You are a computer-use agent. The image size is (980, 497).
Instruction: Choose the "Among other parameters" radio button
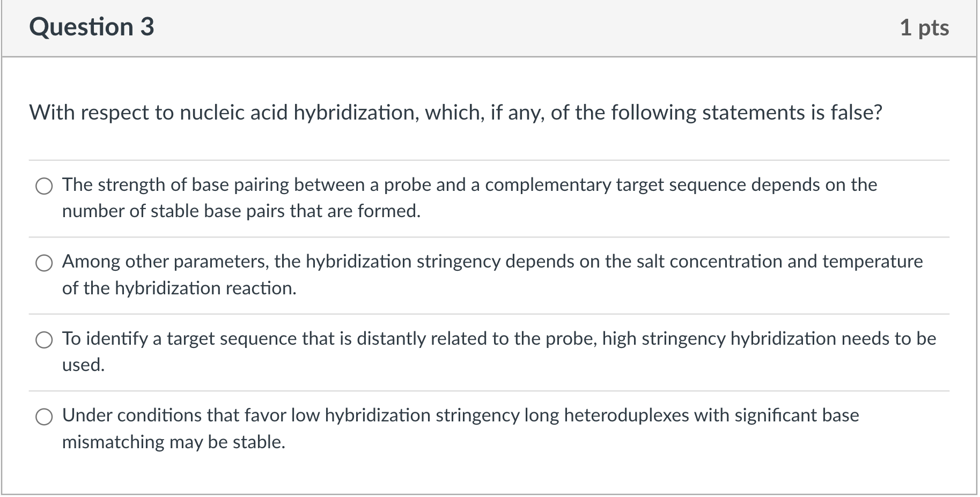tap(44, 263)
